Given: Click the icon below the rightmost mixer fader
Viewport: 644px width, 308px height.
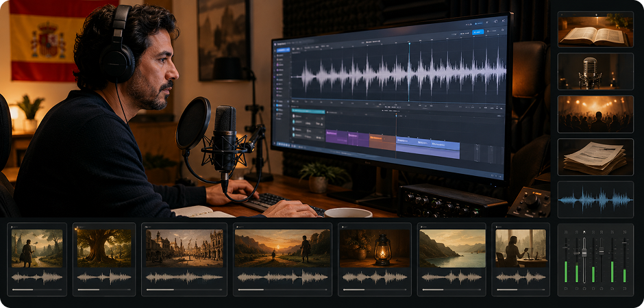Looking at the screenshot, I should 625,289.
